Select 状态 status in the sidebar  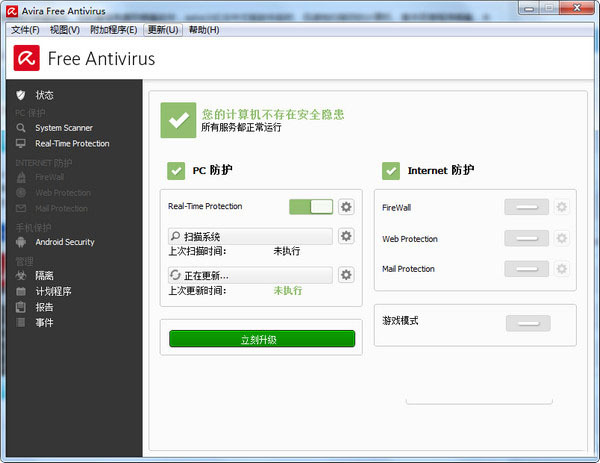coord(44,95)
